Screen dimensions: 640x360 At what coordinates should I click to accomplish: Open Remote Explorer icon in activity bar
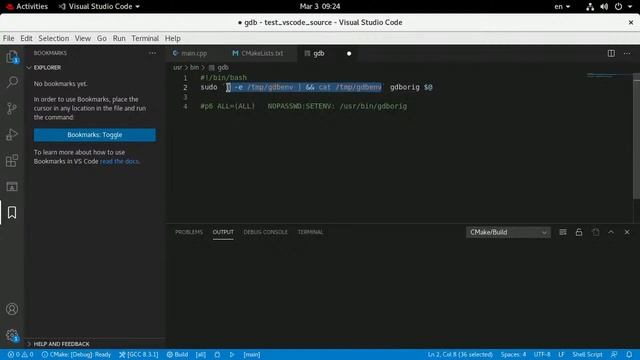click(12, 187)
